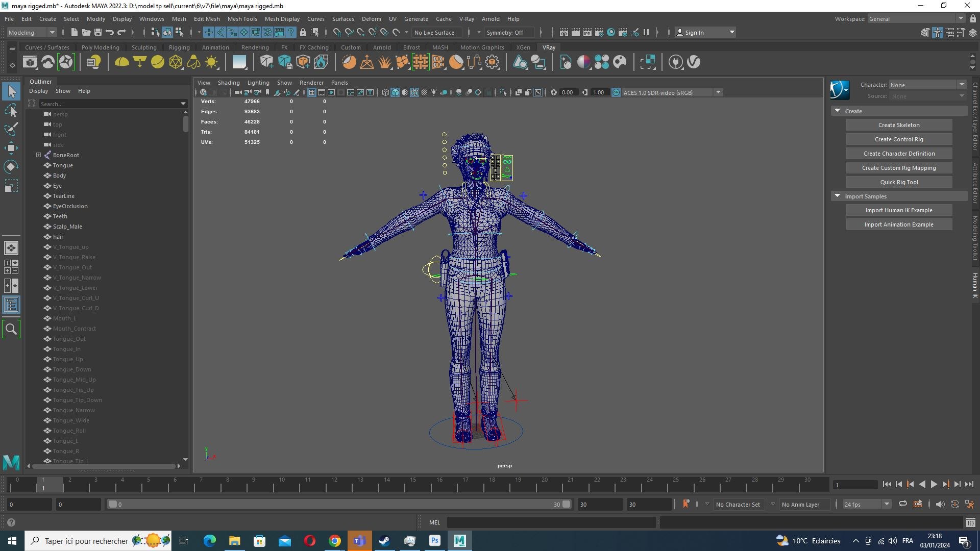Select the arrow Select tool in toolbox

click(x=11, y=92)
